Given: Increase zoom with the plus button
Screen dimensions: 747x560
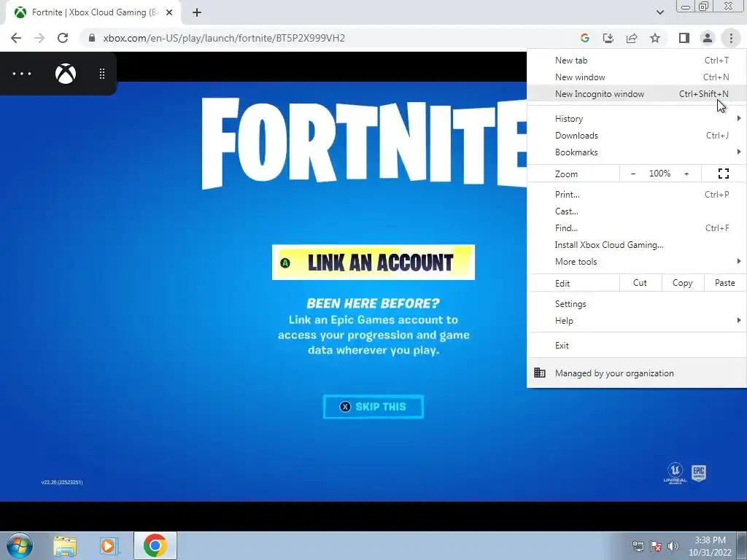Looking at the screenshot, I should pos(686,174).
